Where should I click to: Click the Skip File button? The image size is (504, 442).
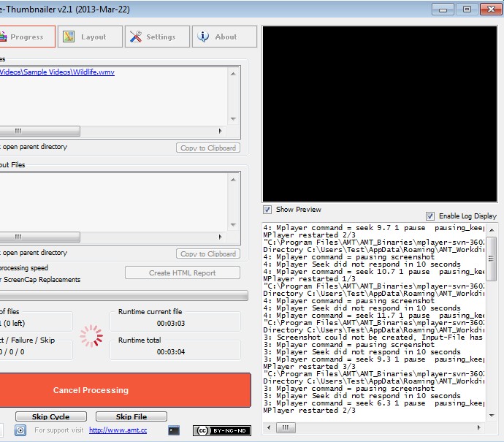131,416
